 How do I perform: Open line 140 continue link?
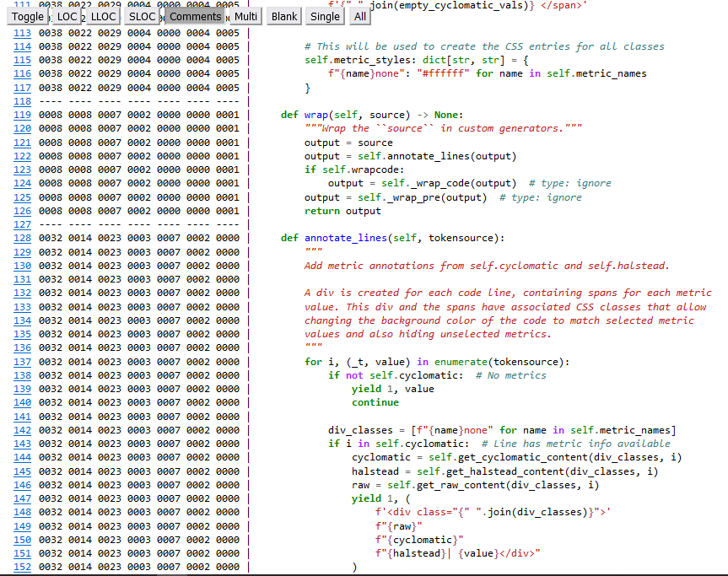[x=22, y=402]
